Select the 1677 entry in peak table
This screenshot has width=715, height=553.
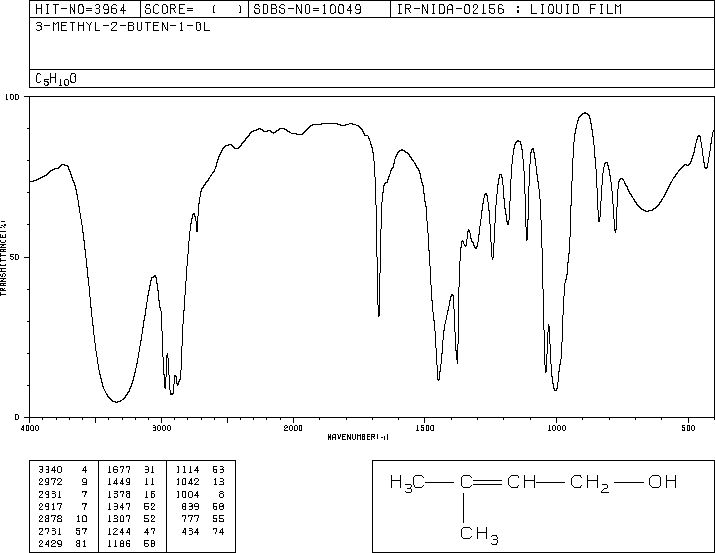point(119,470)
